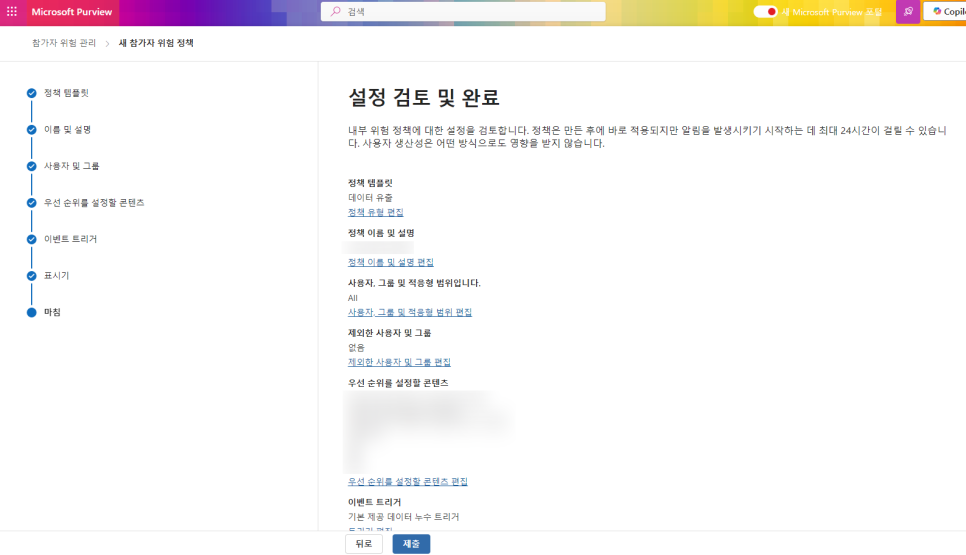Open 제외한 사용자 및 그룹 편집 link

click(x=399, y=362)
